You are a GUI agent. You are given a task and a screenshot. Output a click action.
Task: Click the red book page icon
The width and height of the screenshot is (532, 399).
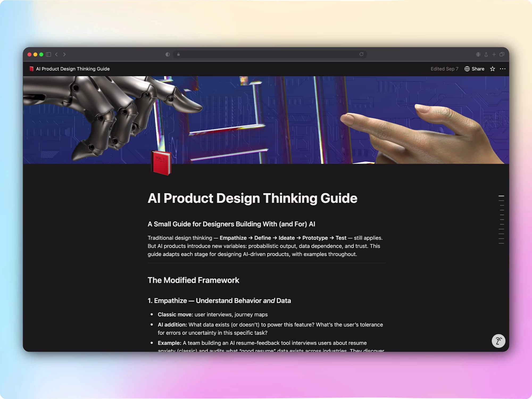(x=161, y=163)
